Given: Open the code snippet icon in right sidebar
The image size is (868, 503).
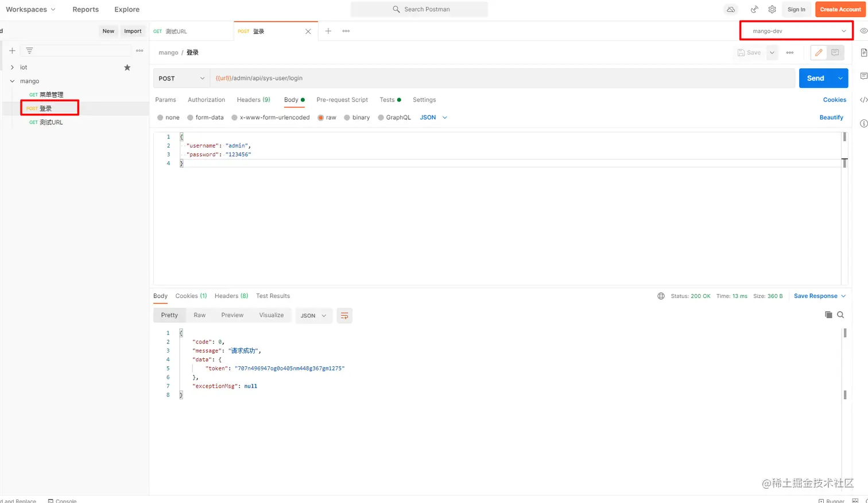Looking at the screenshot, I should pos(863,100).
